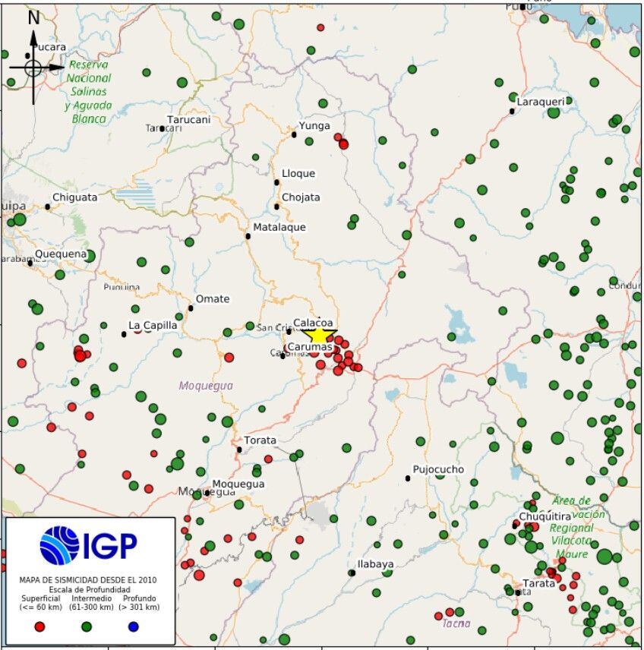Click the Pujocucho town label

(439, 469)
